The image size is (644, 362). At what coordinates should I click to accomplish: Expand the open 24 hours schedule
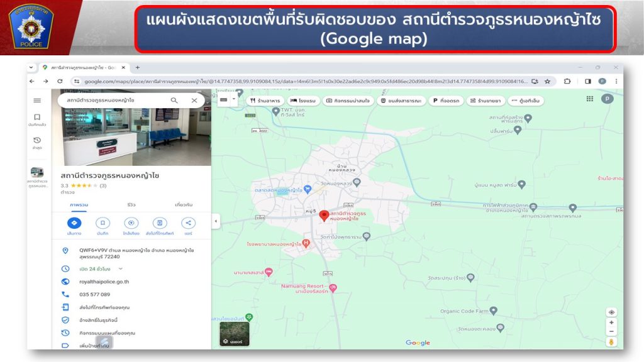(x=121, y=268)
